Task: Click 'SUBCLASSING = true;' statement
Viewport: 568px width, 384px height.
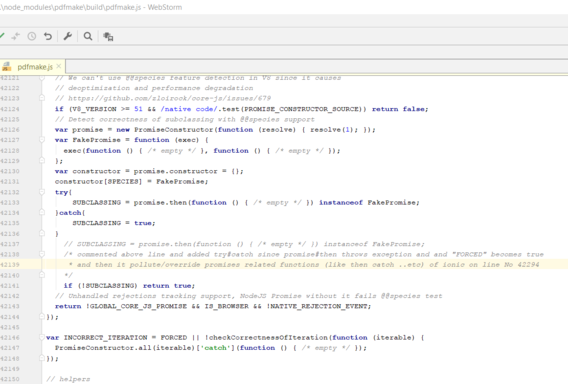Action: pos(114,223)
